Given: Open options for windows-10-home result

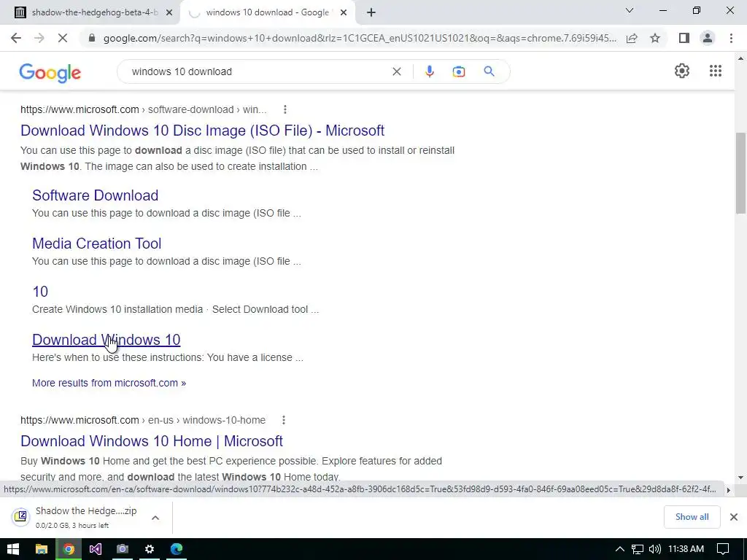Looking at the screenshot, I should point(284,420).
